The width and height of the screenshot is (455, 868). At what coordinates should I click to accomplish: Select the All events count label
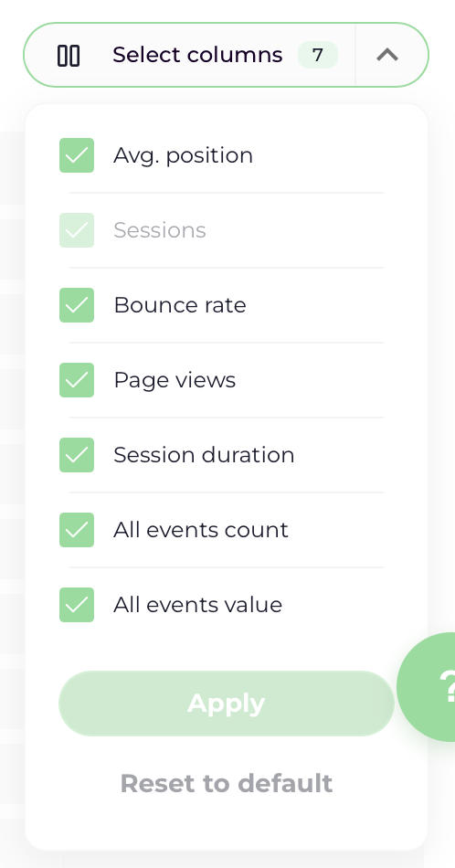[201, 530]
